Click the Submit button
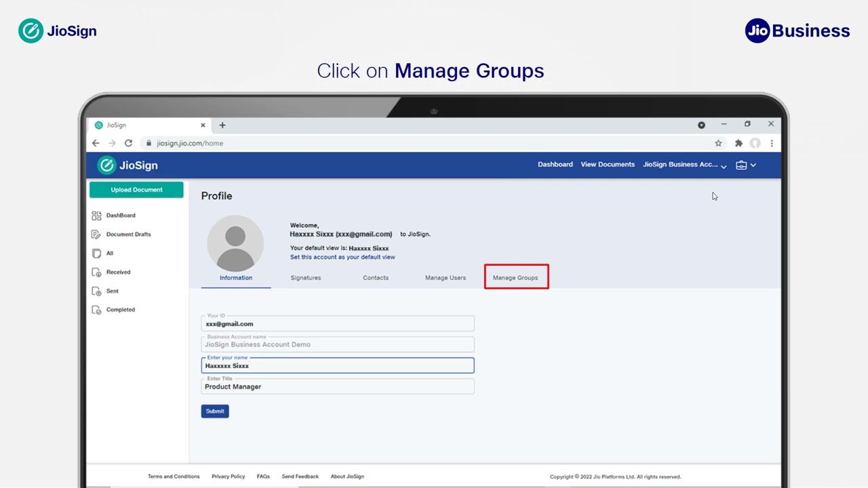Screen dimensions: 868x488 coord(215,411)
